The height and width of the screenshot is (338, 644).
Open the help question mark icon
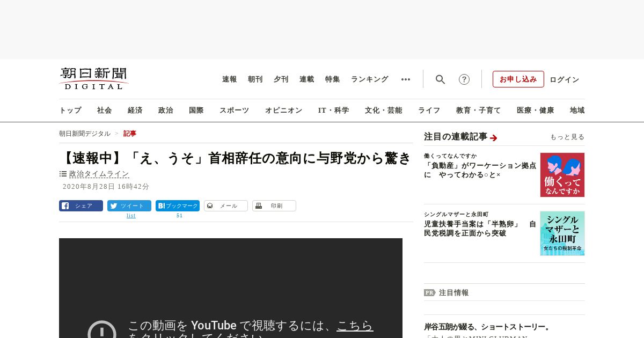pos(464,79)
